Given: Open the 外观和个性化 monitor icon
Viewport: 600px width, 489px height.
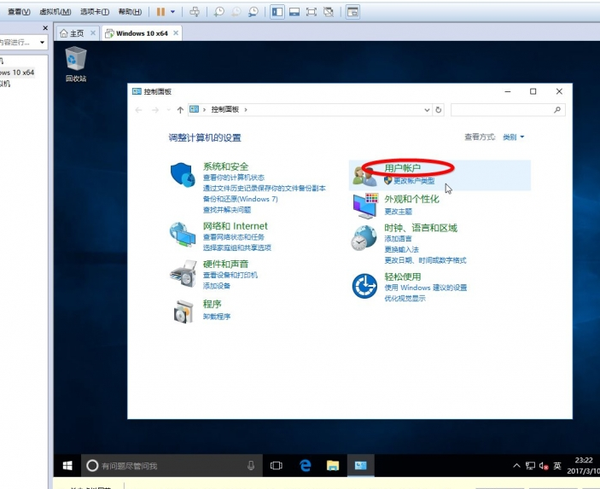Looking at the screenshot, I should 366,205.
